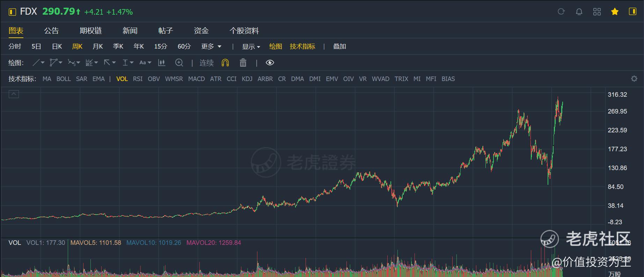Select the 15分 timeframe
The image size is (644, 277).
click(x=161, y=46)
